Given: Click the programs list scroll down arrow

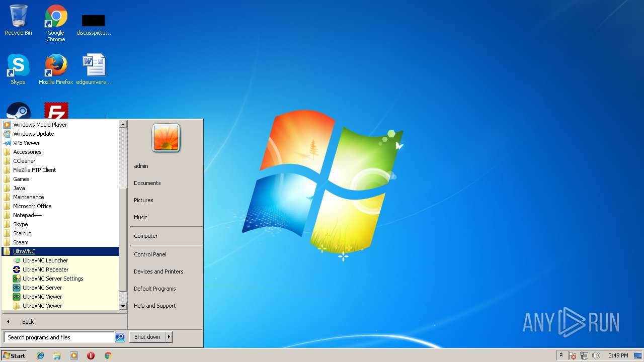Looking at the screenshot, I should coord(123,306).
